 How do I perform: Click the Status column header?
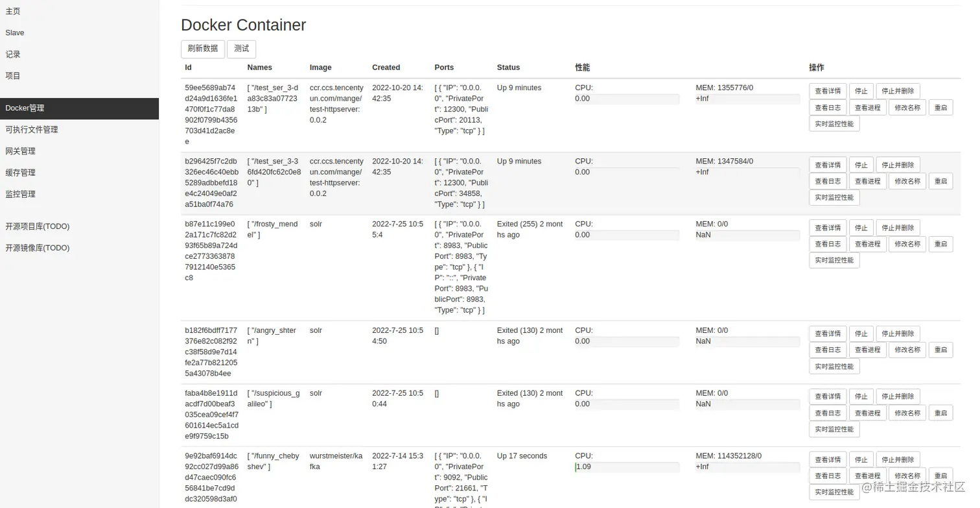[508, 67]
